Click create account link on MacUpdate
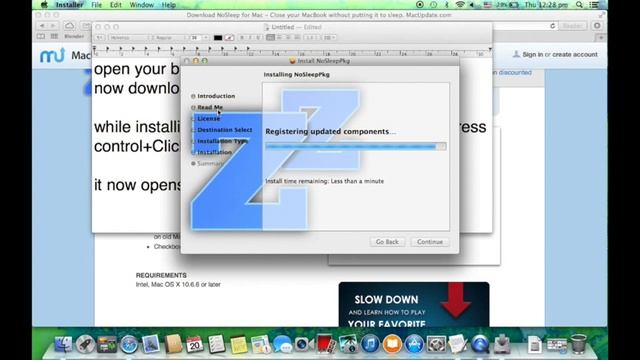The image size is (640, 360). coord(575,54)
